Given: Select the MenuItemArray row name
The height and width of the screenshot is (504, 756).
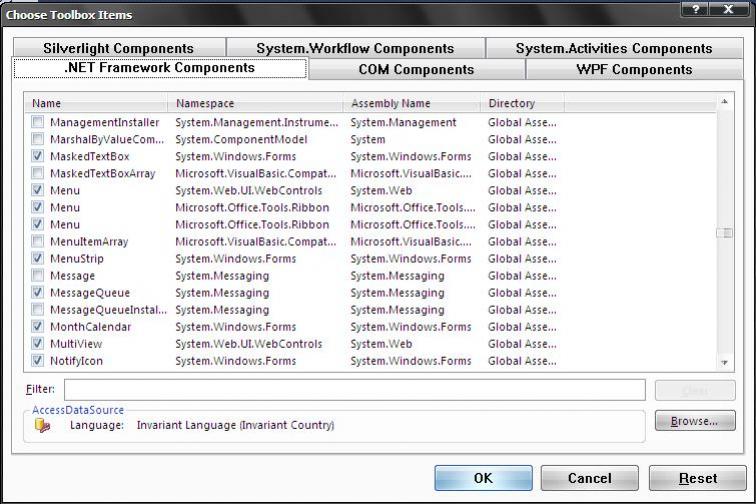Looking at the screenshot, I should [x=89, y=242].
